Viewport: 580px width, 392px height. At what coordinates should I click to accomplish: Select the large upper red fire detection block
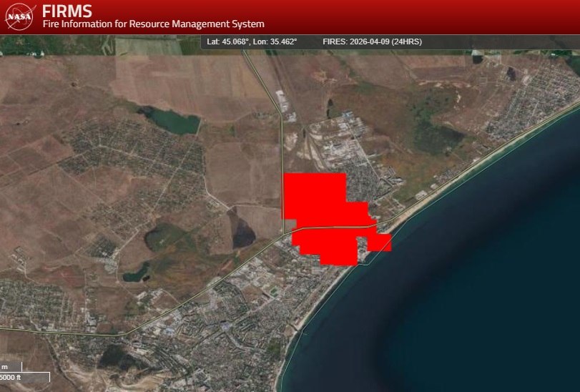(x=315, y=195)
